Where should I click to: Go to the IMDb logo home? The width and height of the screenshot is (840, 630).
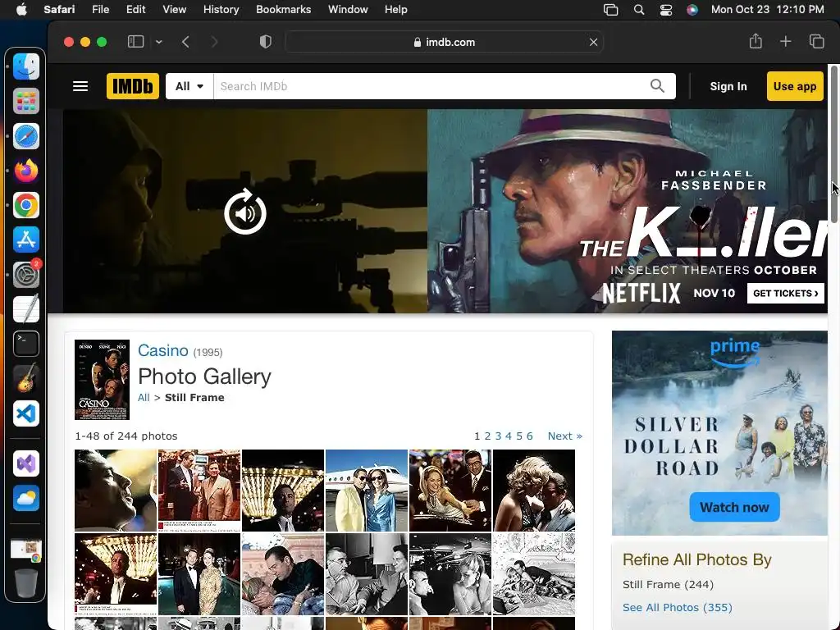[x=133, y=86]
